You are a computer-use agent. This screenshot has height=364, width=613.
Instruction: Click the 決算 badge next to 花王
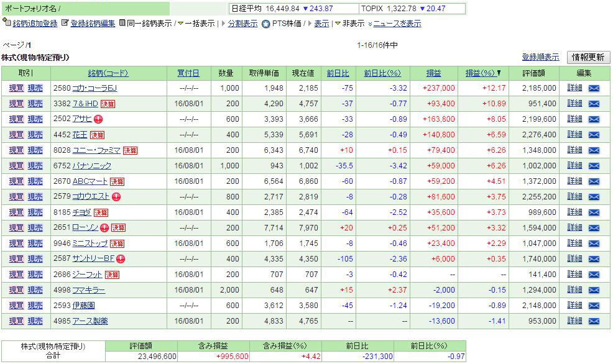click(x=97, y=135)
